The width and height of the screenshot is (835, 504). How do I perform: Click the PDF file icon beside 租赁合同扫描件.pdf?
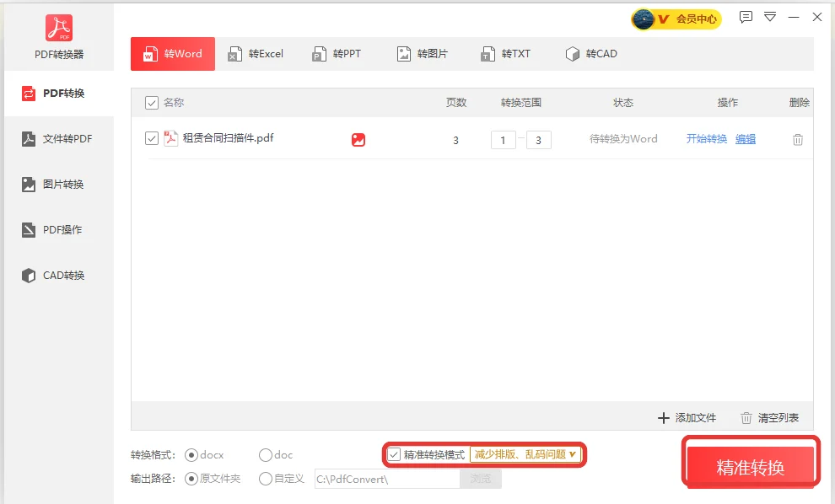(x=170, y=138)
